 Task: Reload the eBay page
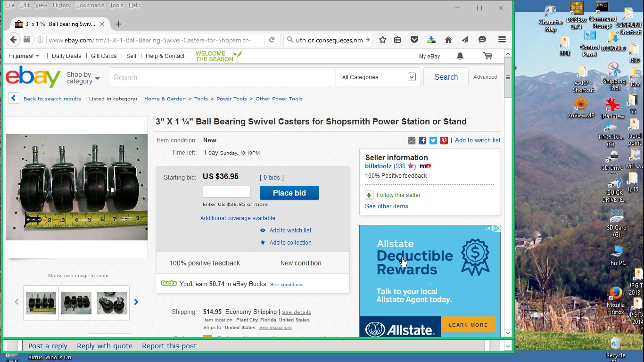[x=272, y=40]
